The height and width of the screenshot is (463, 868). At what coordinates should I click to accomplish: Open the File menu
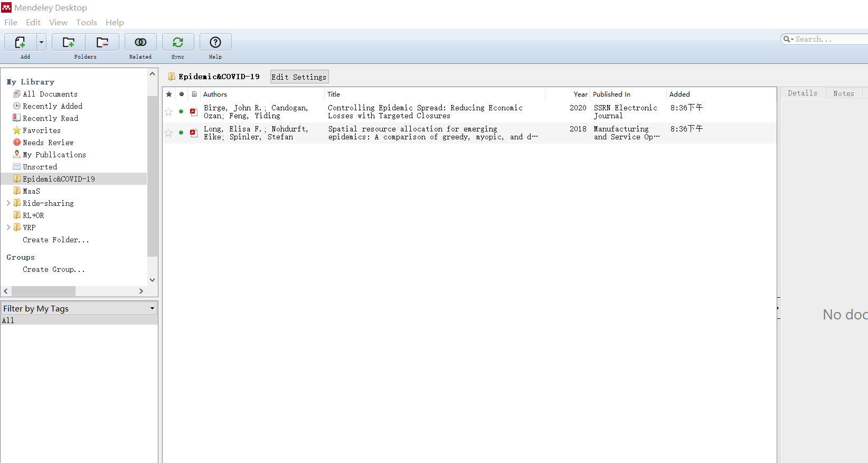[11, 22]
